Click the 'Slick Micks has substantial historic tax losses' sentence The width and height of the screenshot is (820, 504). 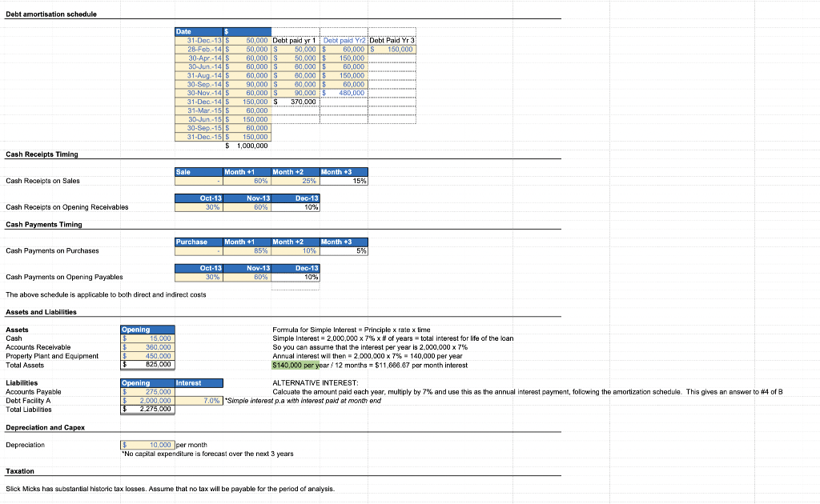[170, 489]
